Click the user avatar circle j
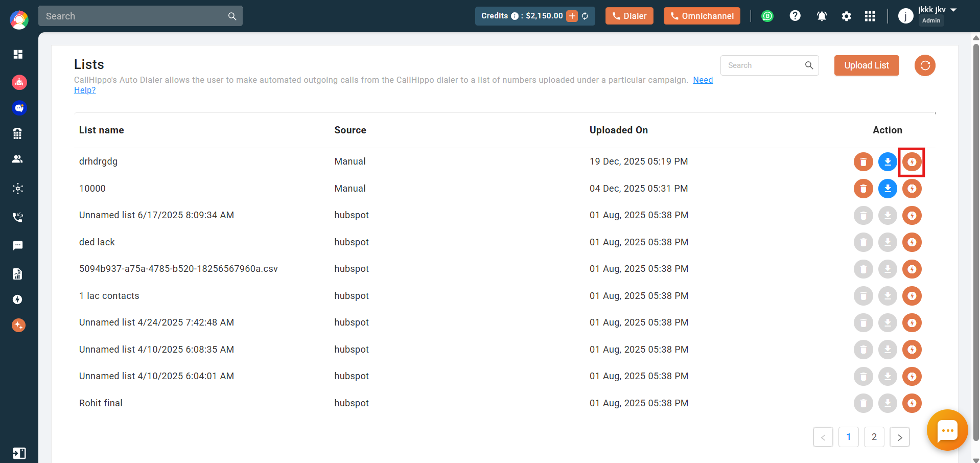Screen dimensions: 980x463 point(906,16)
